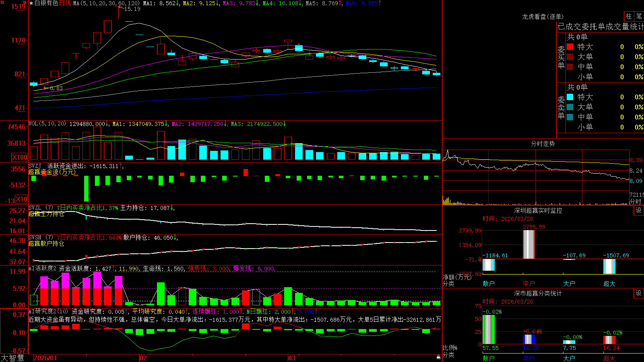
Task: Open 设 settings for 深圳超赢实时监控
Action: click(x=639, y=210)
